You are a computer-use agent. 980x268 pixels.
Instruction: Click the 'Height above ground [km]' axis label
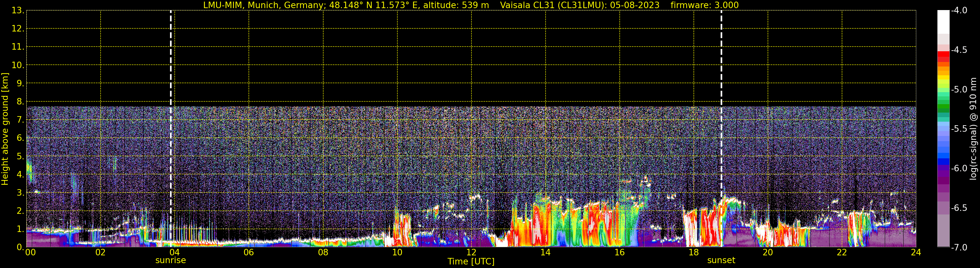(5, 129)
